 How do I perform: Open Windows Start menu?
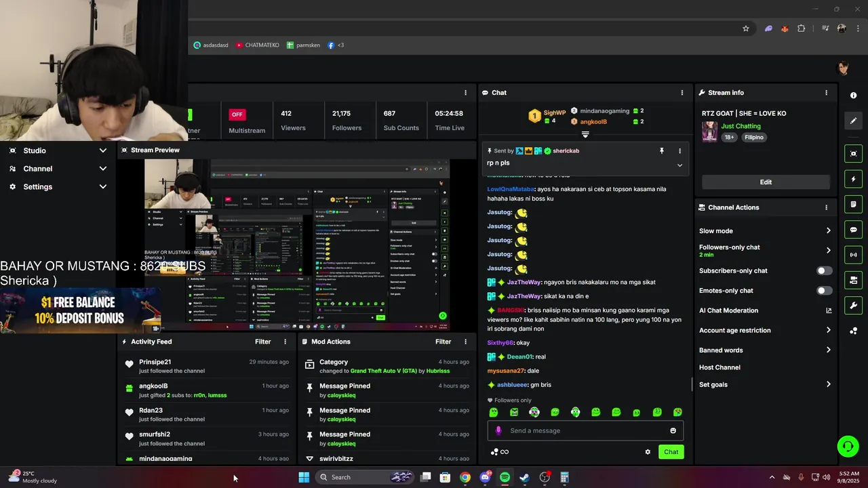click(304, 477)
